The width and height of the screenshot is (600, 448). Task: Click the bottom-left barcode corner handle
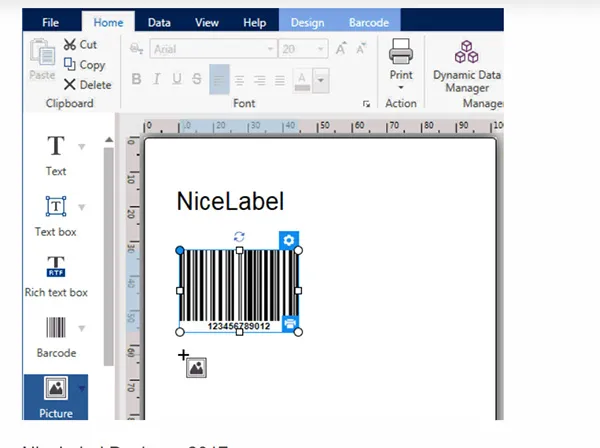[180, 332]
